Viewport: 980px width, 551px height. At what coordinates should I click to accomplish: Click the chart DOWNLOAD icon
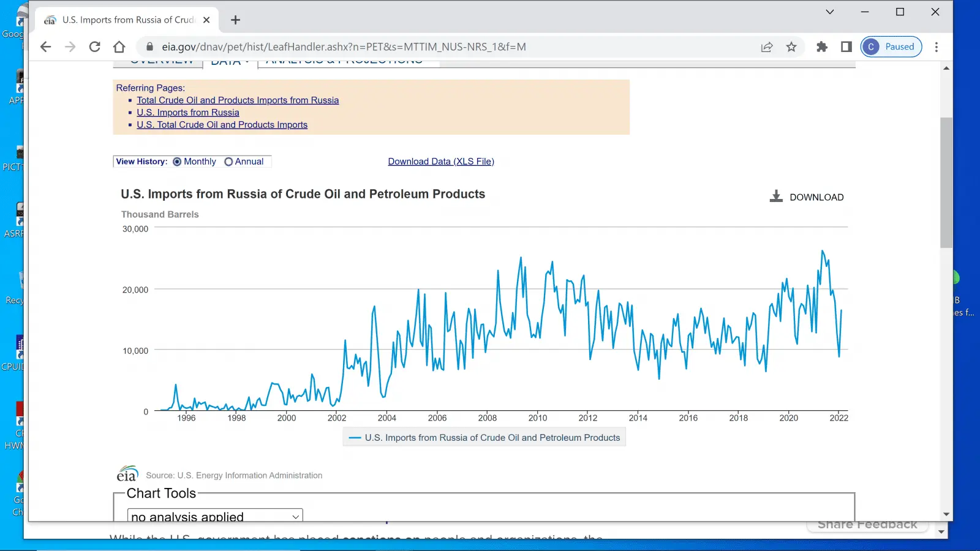point(776,197)
